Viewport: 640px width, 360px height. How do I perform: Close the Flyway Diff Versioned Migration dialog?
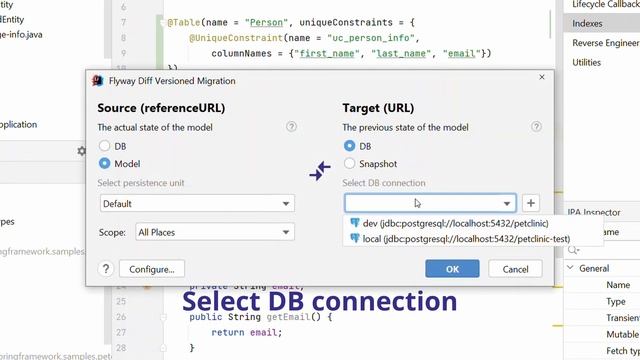tap(542, 77)
